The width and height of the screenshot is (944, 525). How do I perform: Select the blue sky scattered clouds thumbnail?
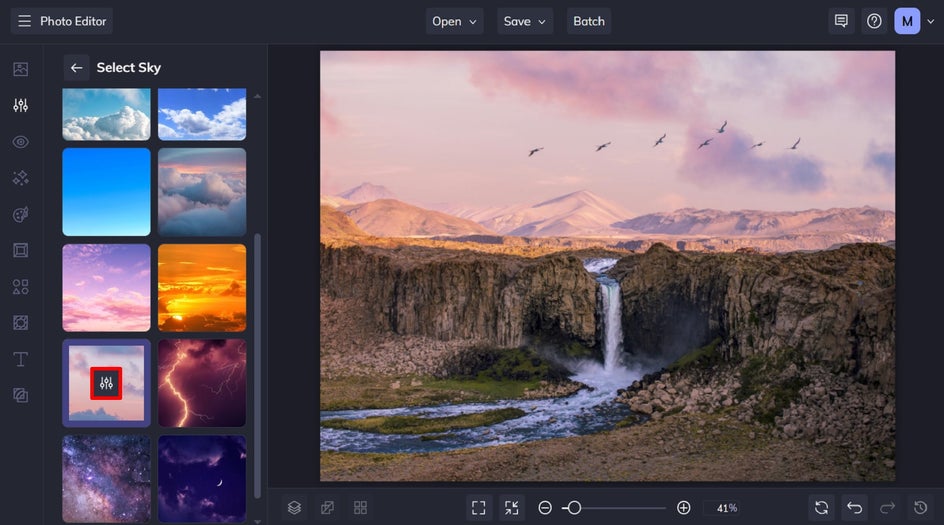pos(202,114)
